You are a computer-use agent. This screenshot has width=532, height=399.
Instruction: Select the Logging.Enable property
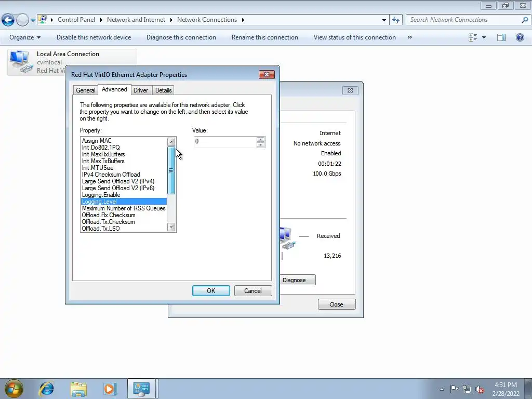124,195
